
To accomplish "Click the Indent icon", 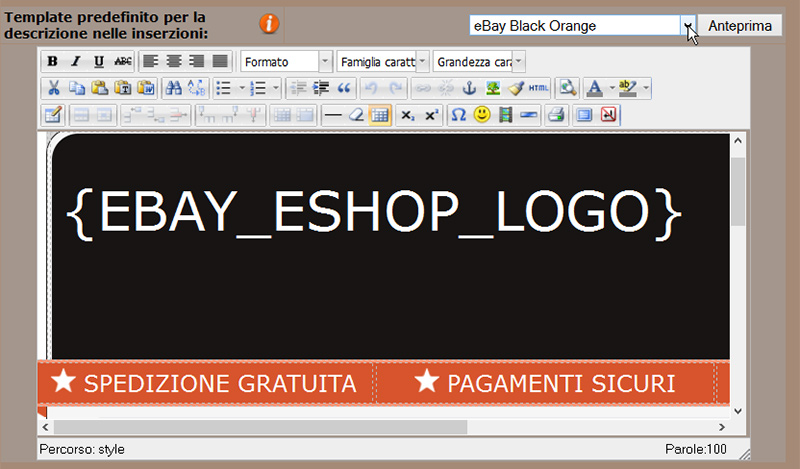I will pos(321,88).
